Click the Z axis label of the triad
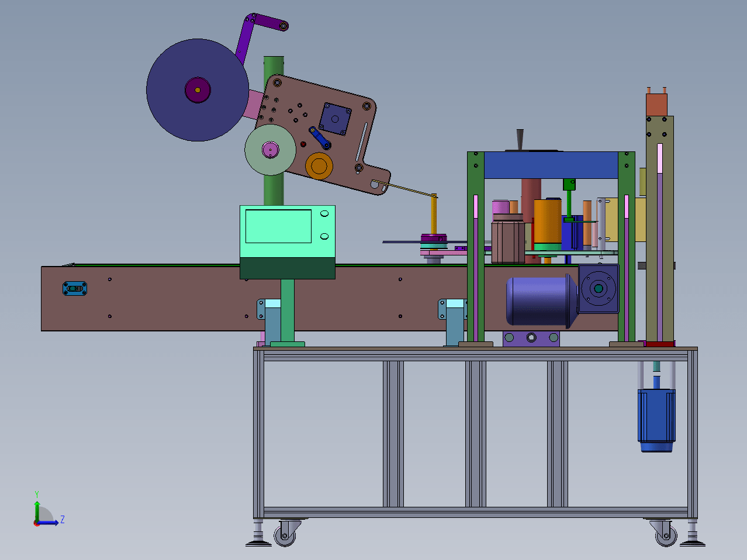 62,520
